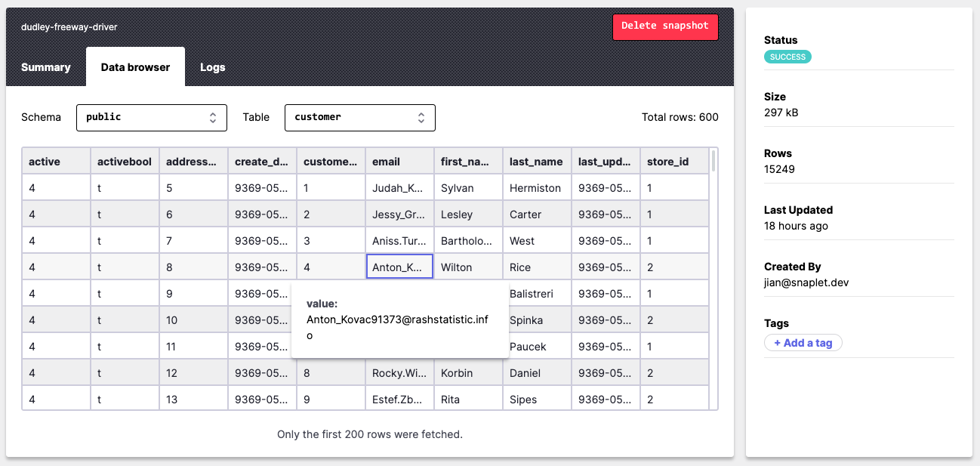Switch to the Logs tab
Image resolution: width=980 pixels, height=466 pixels.
[x=212, y=67]
